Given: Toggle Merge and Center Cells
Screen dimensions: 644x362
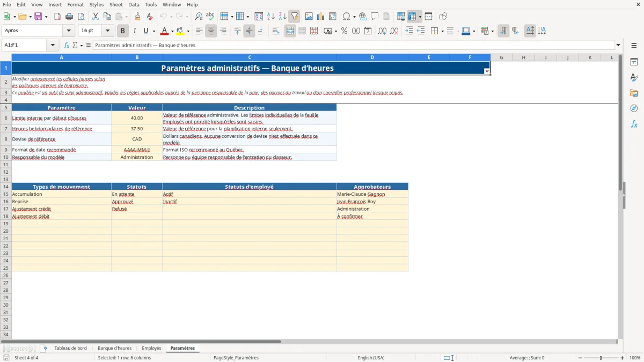Looking at the screenshot, I should (x=290, y=31).
